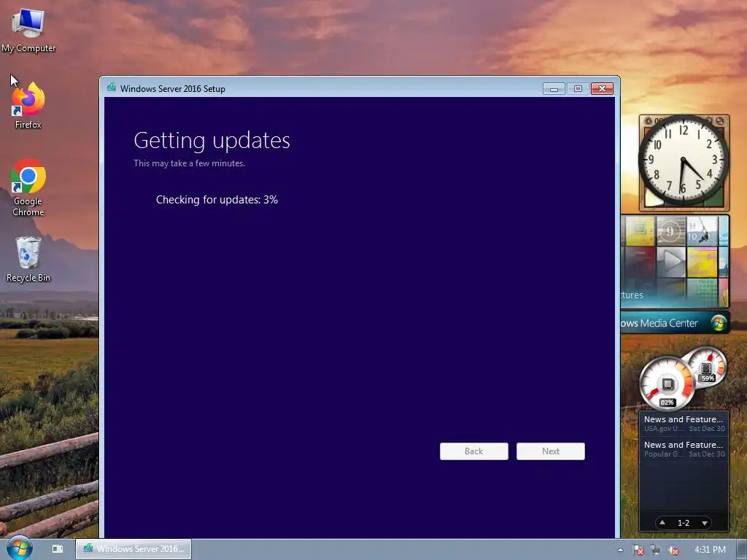747x560 pixels.
Task: Minimize the Windows Server 2016 Setup window
Action: point(554,88)
